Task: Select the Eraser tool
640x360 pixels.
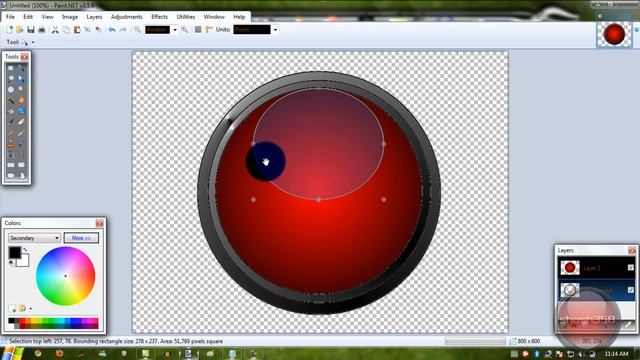Action: pyautogui.click(x=21, y=122)
